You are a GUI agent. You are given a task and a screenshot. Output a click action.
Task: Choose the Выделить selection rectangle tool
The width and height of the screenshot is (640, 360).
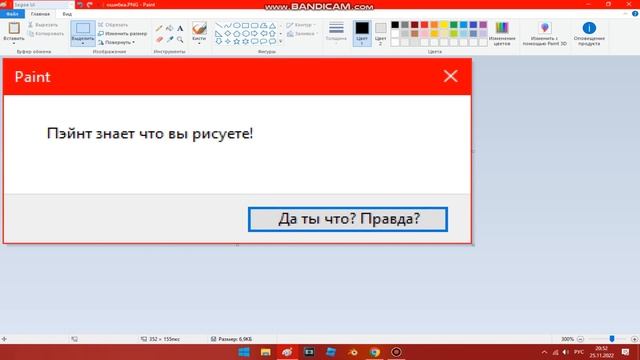[83, 29]
